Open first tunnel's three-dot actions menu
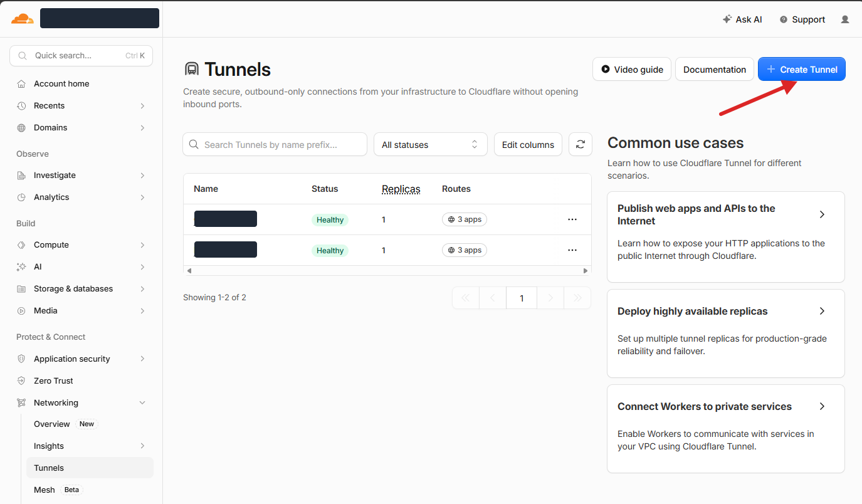The image size is (862, 504). pyautogui.click(x=572, y=220)
